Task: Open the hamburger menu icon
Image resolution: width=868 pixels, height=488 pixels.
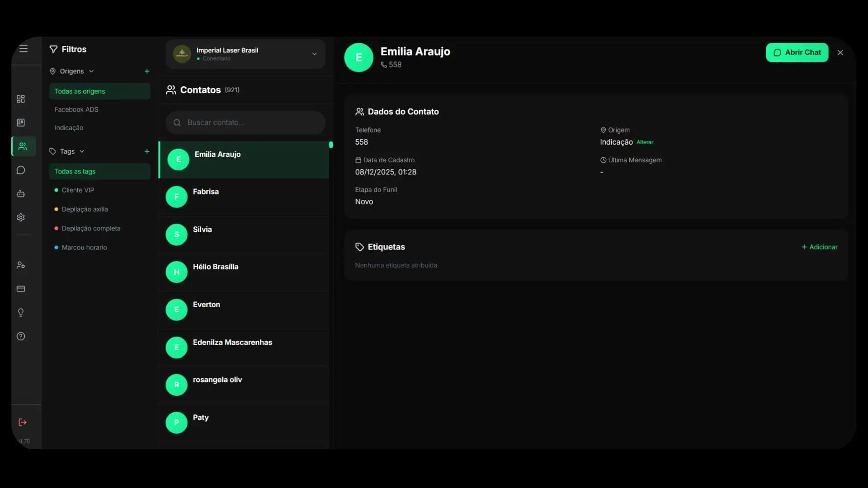Action: pos(24,48)
